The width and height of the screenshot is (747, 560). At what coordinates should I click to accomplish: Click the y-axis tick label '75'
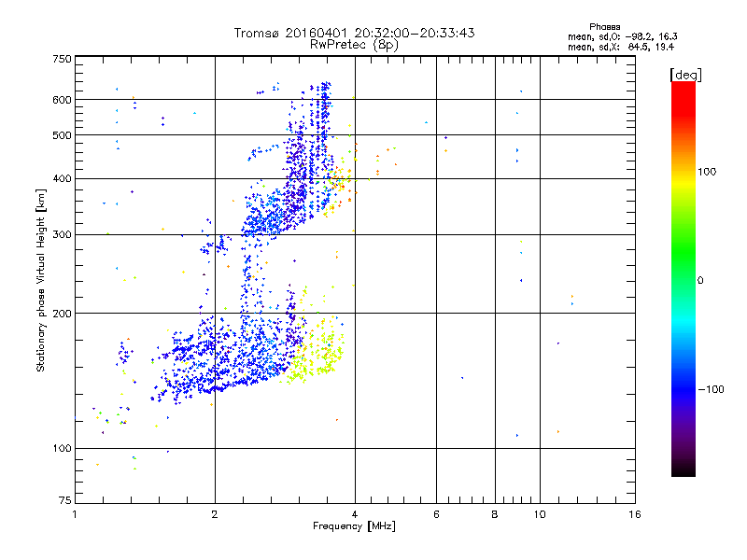[x=65, y=500]
